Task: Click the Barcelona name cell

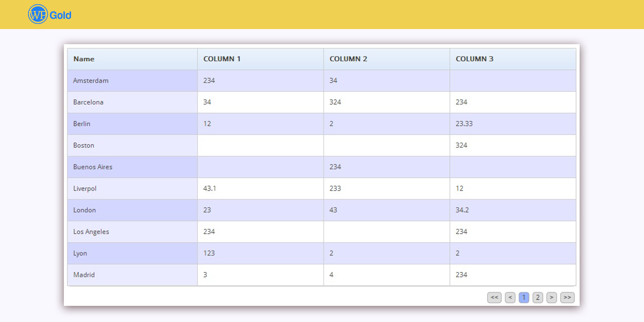Action: [x=88, y=102]
